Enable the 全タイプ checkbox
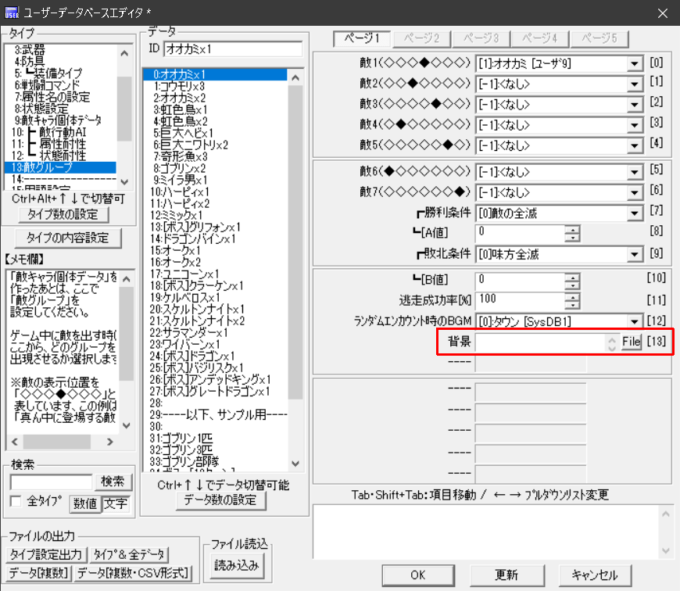 point(15,502)
